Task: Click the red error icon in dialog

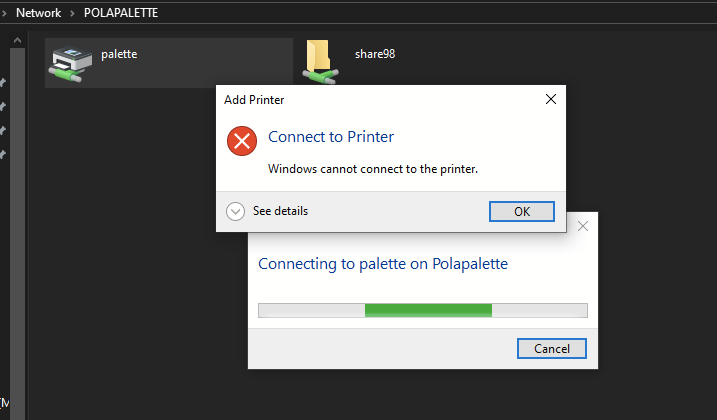Action: pos(242,141)
